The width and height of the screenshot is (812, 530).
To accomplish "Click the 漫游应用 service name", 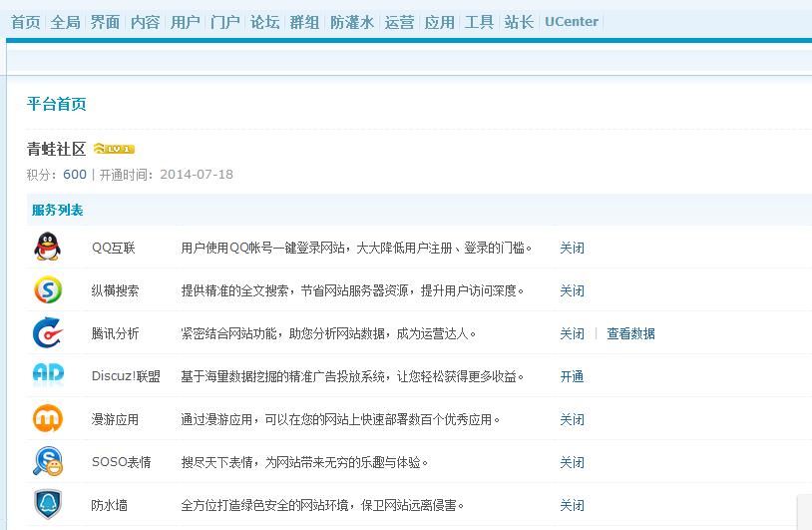I will 115,419.
